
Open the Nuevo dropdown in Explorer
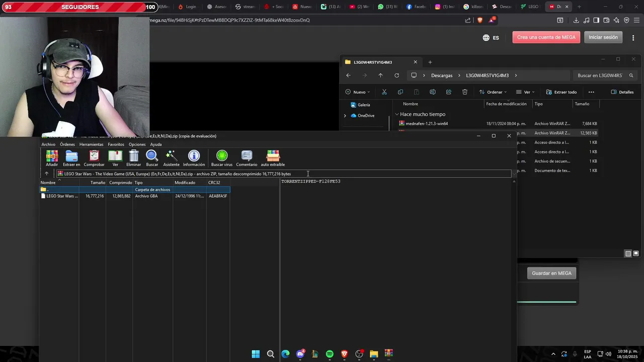pyautogui.click(x=358, y=92)
